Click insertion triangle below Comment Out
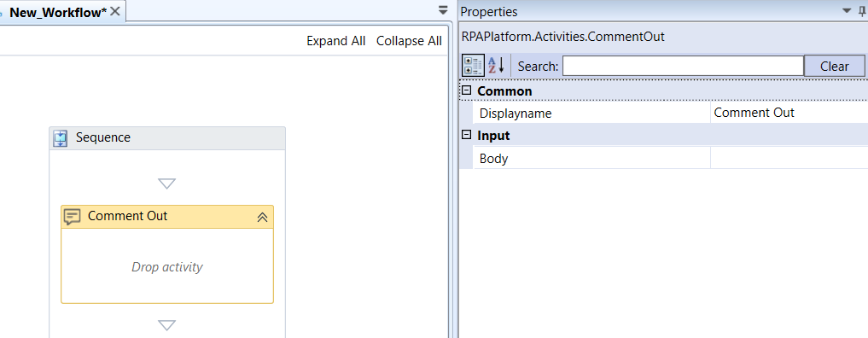Screen dimensions: 868x338 click(x=166, y=324)
